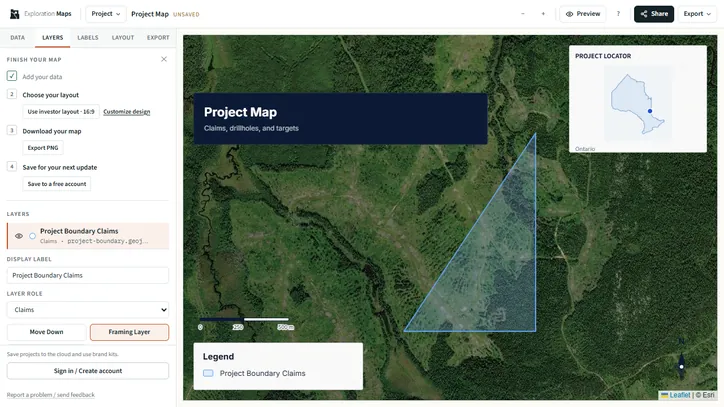This screenshot has width=724, height=407.
Task: Click Project Boundary Claims layer color circle
Action: click(x=32, y=236)
